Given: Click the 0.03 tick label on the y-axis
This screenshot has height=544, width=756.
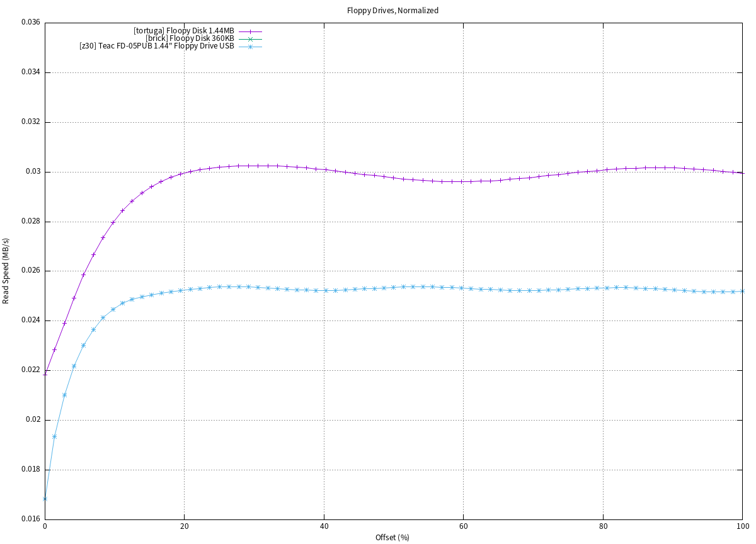Looking at the screenshot, I should click(x=33, y=172).
